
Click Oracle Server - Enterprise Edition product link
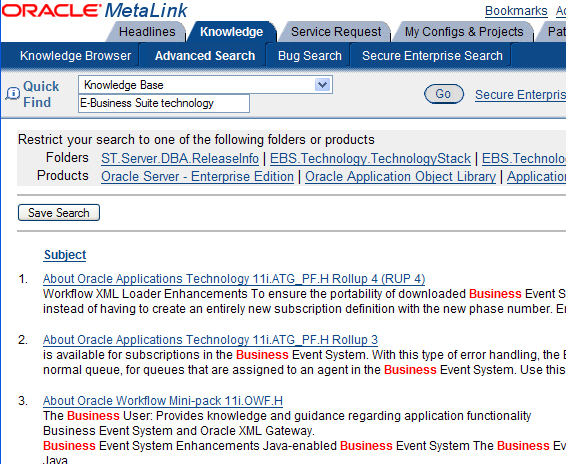(x=197, y=177)
